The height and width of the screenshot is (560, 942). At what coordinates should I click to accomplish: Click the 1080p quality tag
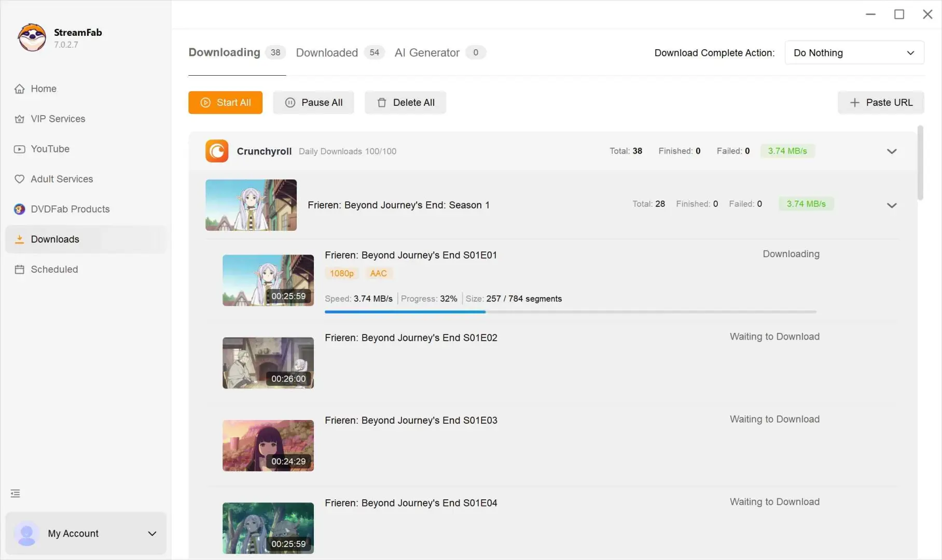(x=341, y=273)
